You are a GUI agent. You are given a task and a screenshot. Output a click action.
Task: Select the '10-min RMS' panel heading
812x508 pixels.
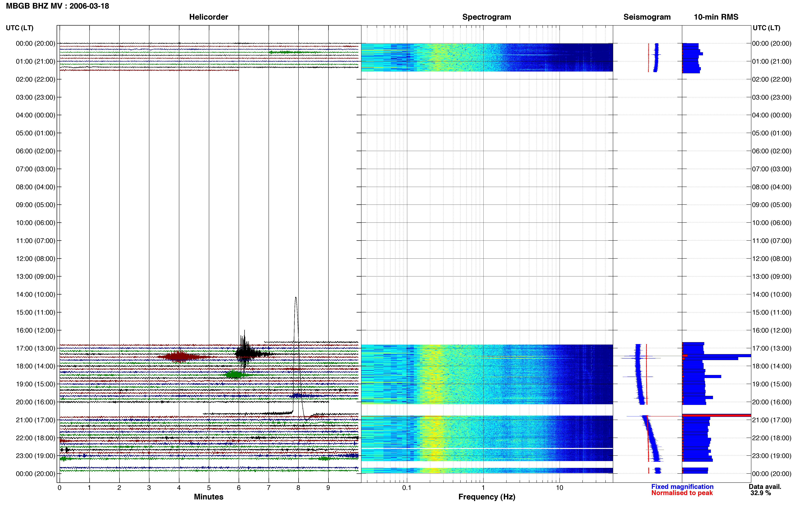click(716, 17)
